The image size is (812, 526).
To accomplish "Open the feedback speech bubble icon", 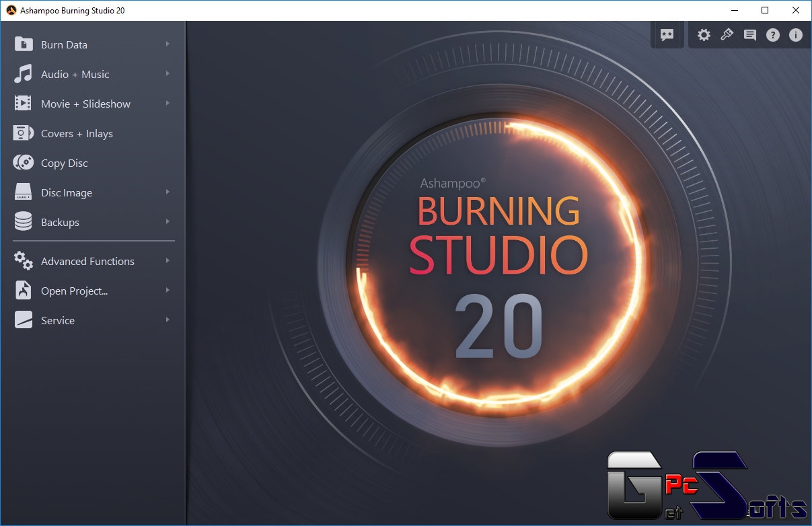I will coord(667,35).
